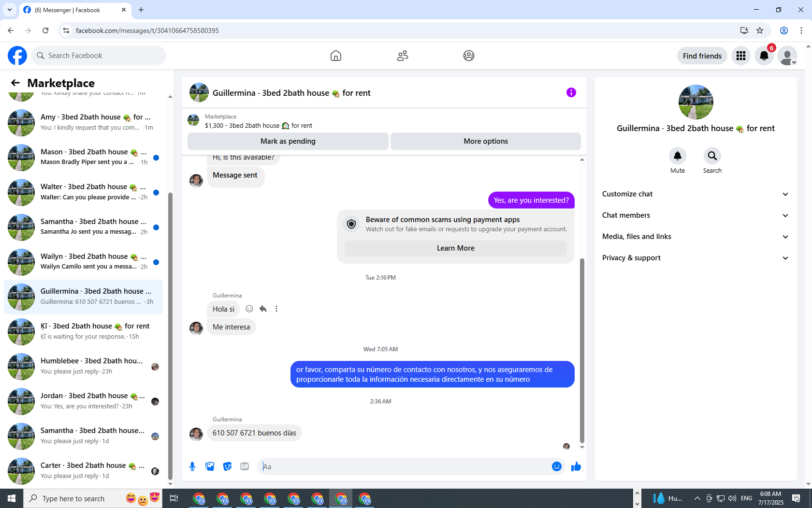
Task: Open Task View on the taskbar
Action: pos(174,498)
